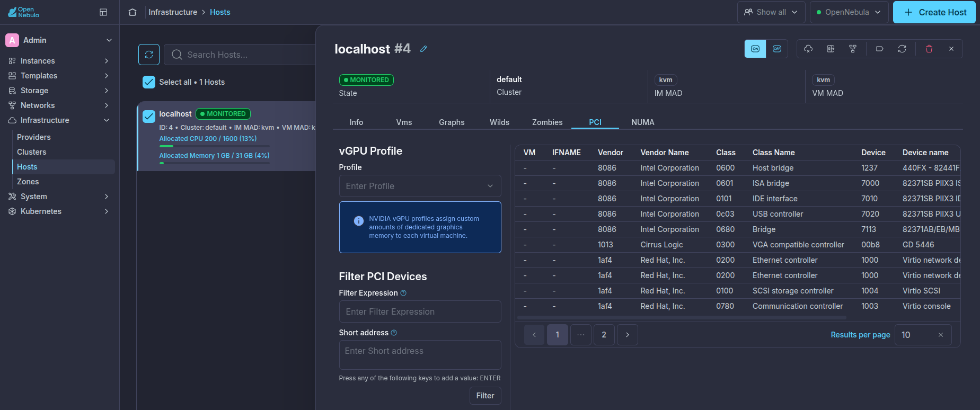Screen dimensions: 980x410
Task: Expand the Admin user menu
Action: [x=109, y=40]
